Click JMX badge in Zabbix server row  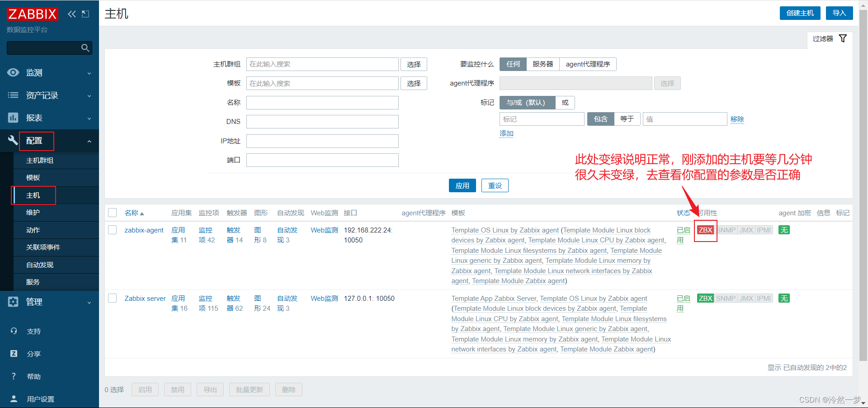pos(746,298)
